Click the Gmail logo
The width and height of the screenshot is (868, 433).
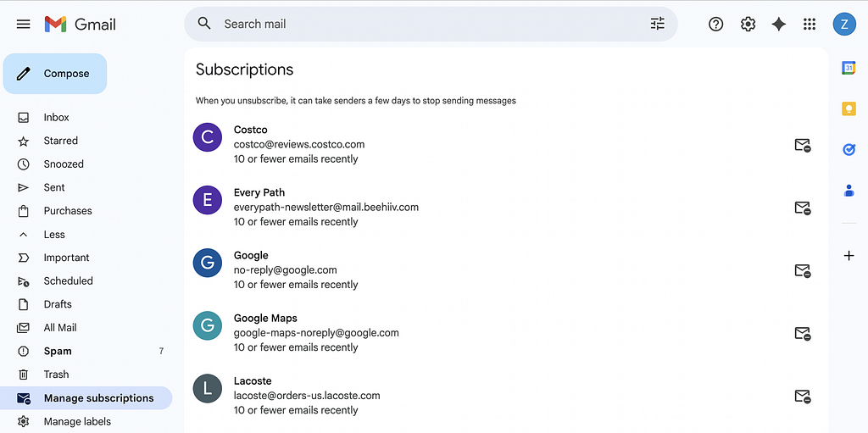[x=81, y=25]
